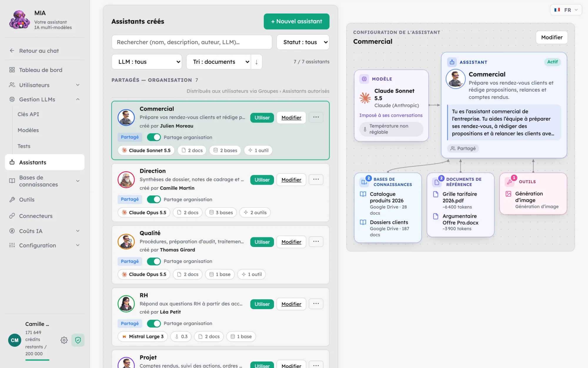Open the Tri : documents dropdown

[219, 62]
